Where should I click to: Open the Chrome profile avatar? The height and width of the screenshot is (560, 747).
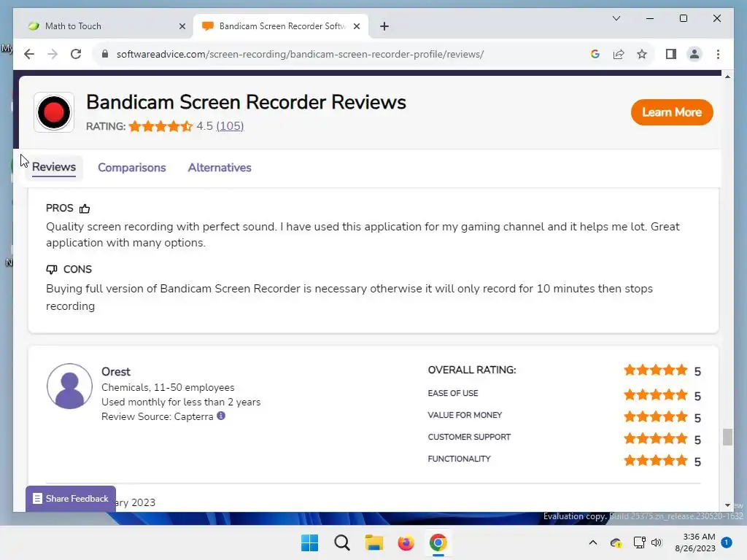click(694, 54)
